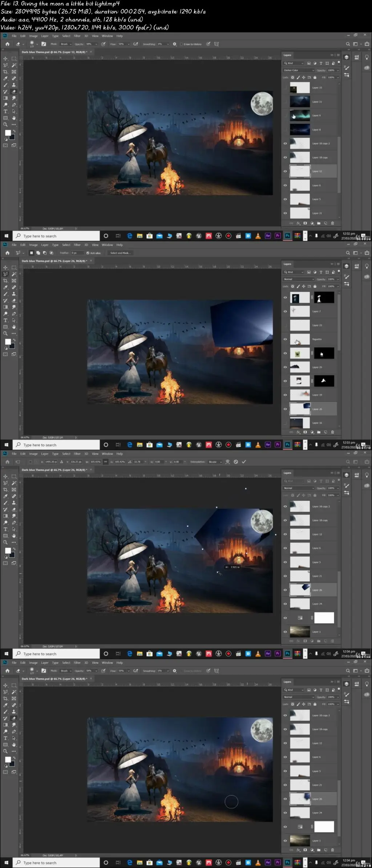
Task: Select the Gradient tool in the first frame
Action: tap(5, 98)
